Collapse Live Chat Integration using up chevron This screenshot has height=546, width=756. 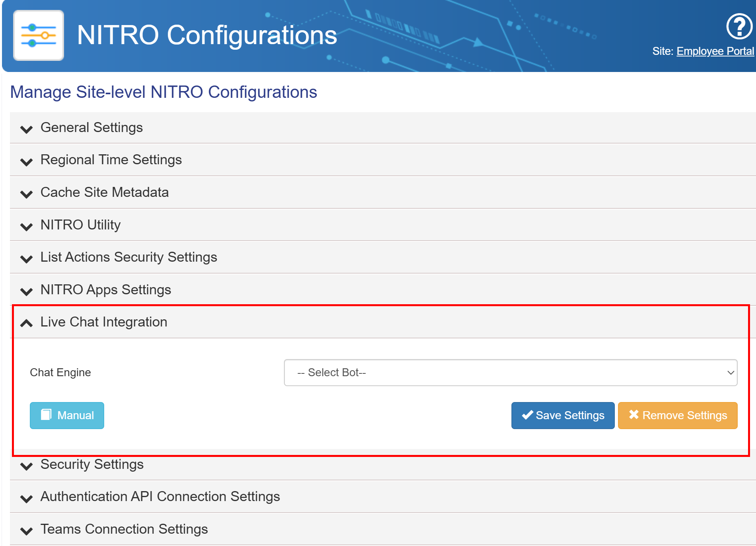click(x=26, y=323)
